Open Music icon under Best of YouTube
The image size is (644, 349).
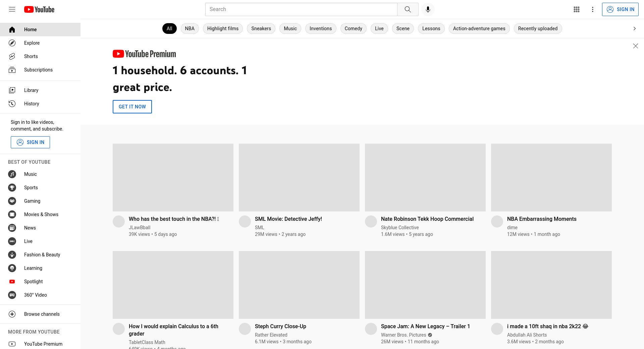[12, 174]
